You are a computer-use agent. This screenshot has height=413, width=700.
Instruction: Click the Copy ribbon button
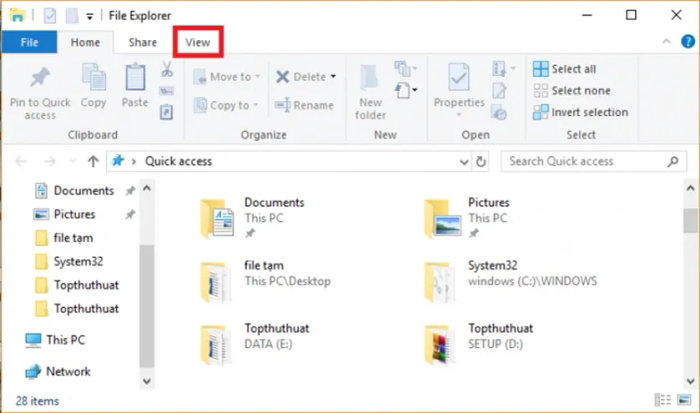click(93, 86)
